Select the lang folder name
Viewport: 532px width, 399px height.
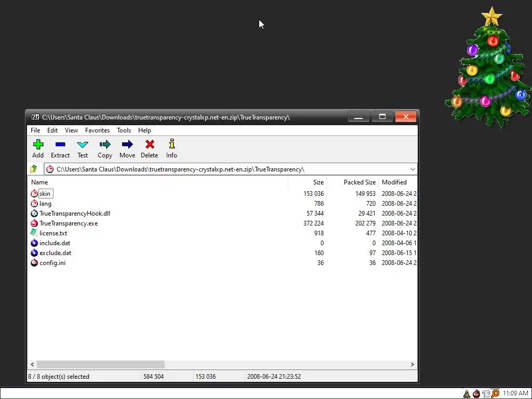point(46,204)
